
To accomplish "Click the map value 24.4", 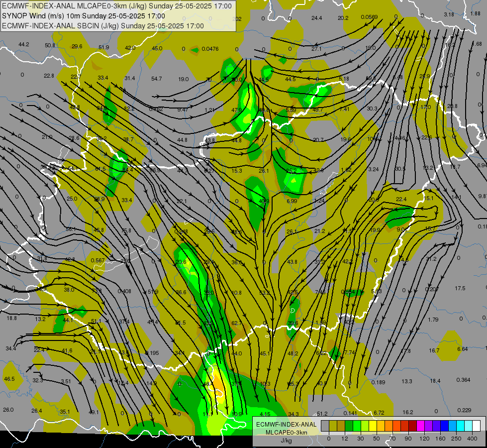I will click(x=316, y=18).
